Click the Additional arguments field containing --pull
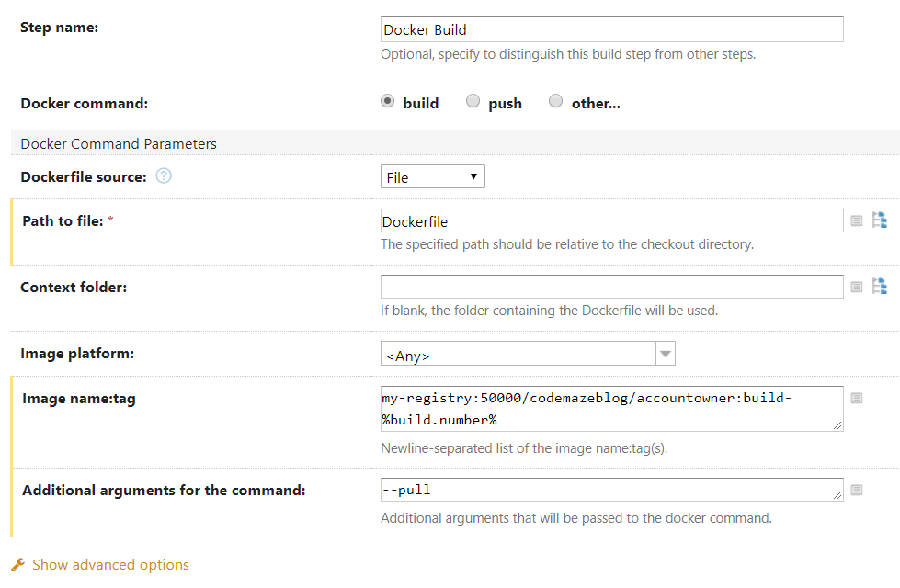Viewport: 900px width, 588px height. [611, 490]
